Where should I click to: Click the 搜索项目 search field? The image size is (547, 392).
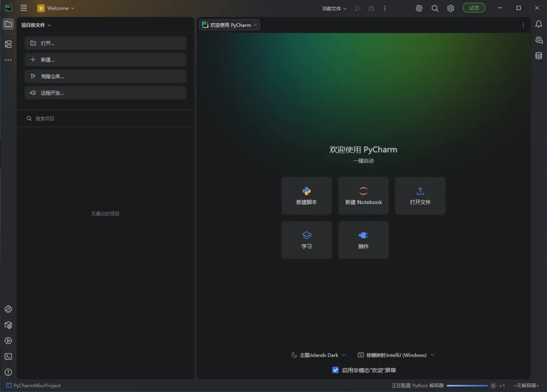(105, 119)
